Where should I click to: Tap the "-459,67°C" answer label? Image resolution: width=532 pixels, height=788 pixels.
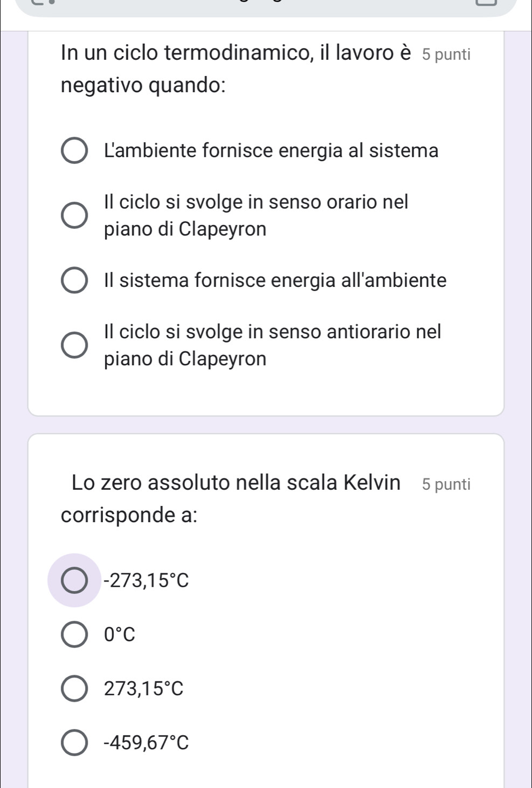tap(147, 743)
